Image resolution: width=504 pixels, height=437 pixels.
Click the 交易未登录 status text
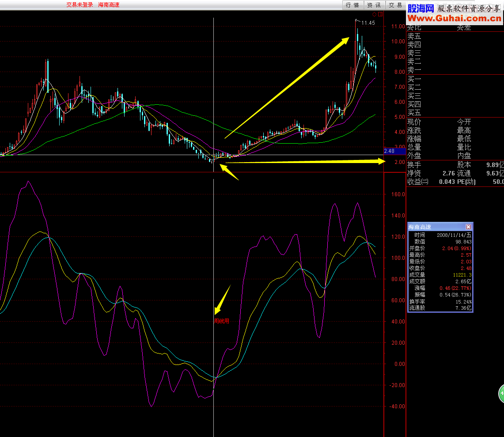pos(80,5)
